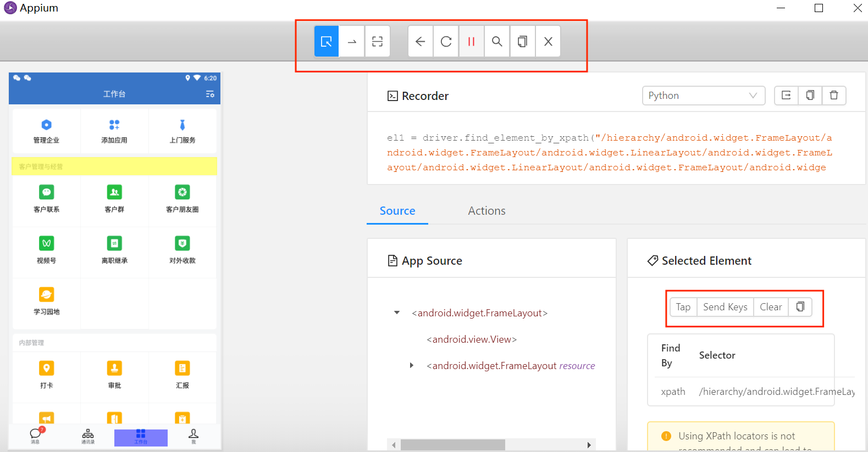The height and width of the screenshot is (452, 868).
Task: Switch to the Source tab
Action: click(x=397, y=211)
